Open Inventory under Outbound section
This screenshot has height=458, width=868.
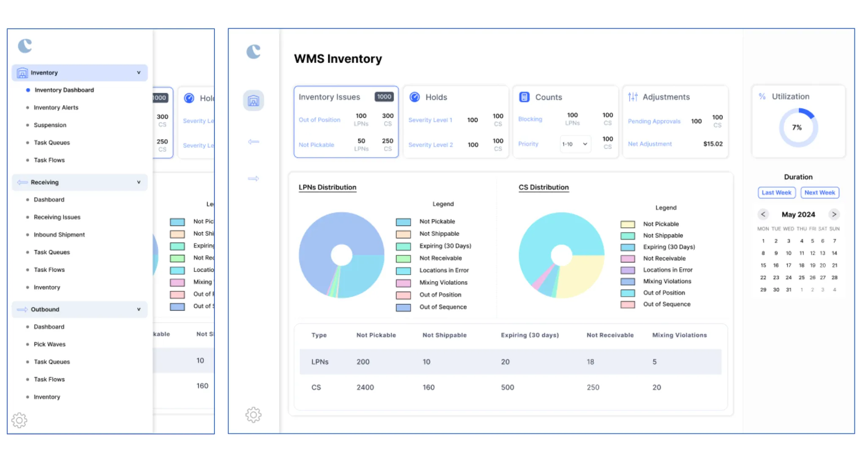(47, 397)
